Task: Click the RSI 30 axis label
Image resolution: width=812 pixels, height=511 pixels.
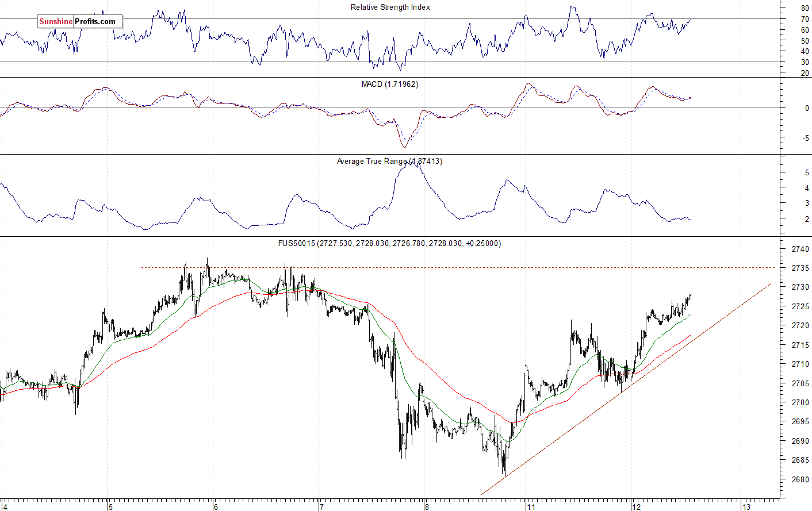Action: [x=805, y=63]
